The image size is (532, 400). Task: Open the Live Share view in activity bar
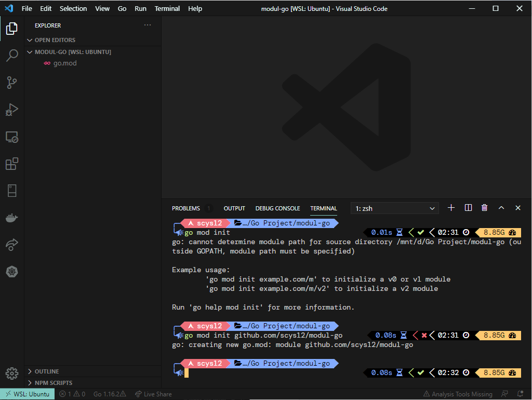(x=12, y=245)
